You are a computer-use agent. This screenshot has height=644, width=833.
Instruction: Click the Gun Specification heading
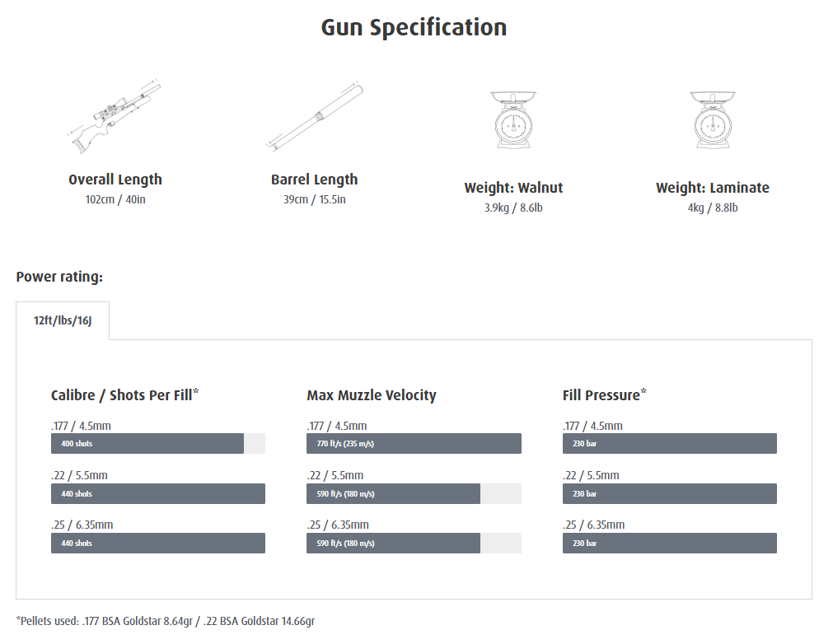pyautogui.click(x=414, y=28)
